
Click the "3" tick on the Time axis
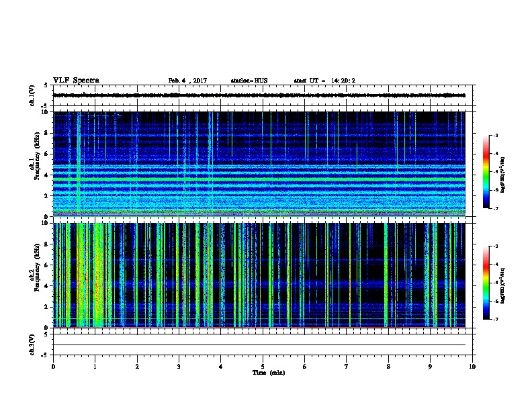[x=179, y=367]
